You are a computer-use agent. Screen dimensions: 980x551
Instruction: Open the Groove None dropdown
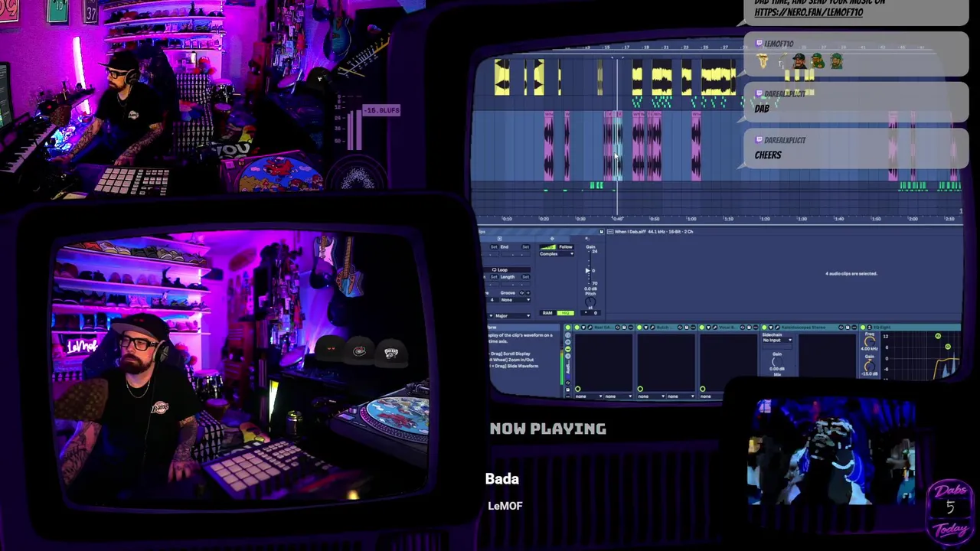[x=515, y=300]
